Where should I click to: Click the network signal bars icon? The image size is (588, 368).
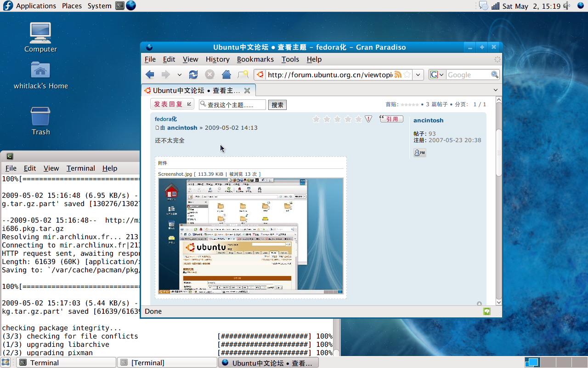point(495,6)
